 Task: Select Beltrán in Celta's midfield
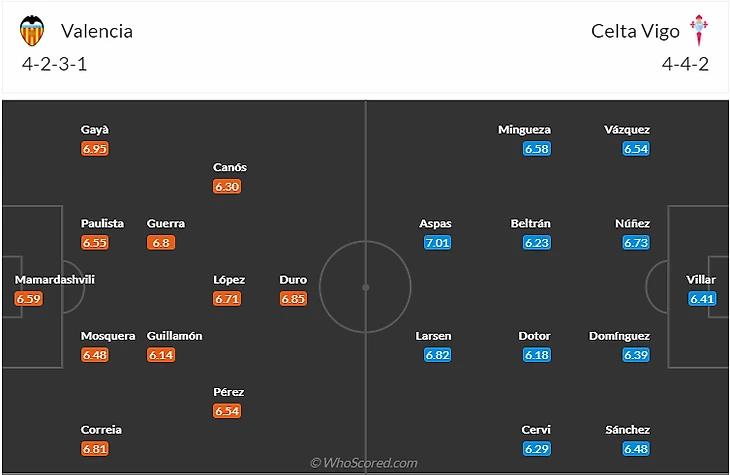pyautogui.click(x=530, y=223)
